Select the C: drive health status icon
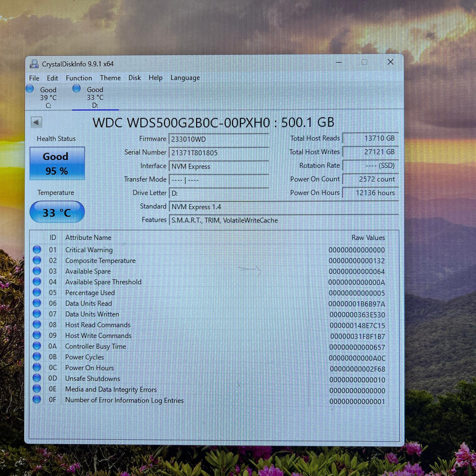This screenshot has width=476, height=476. point(30,89)
